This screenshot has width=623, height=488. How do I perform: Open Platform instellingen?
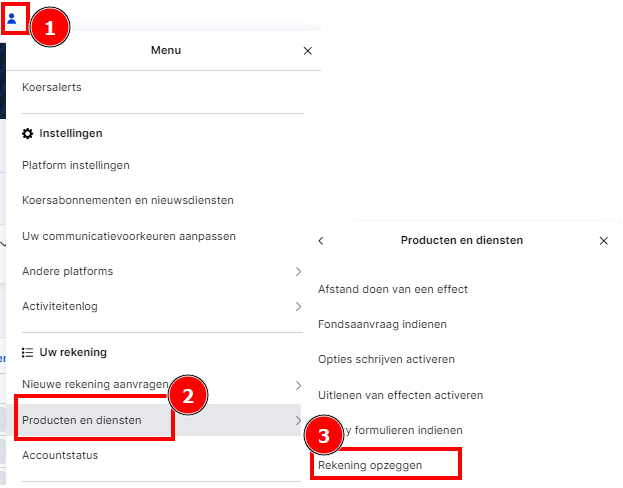pos(76,165)
